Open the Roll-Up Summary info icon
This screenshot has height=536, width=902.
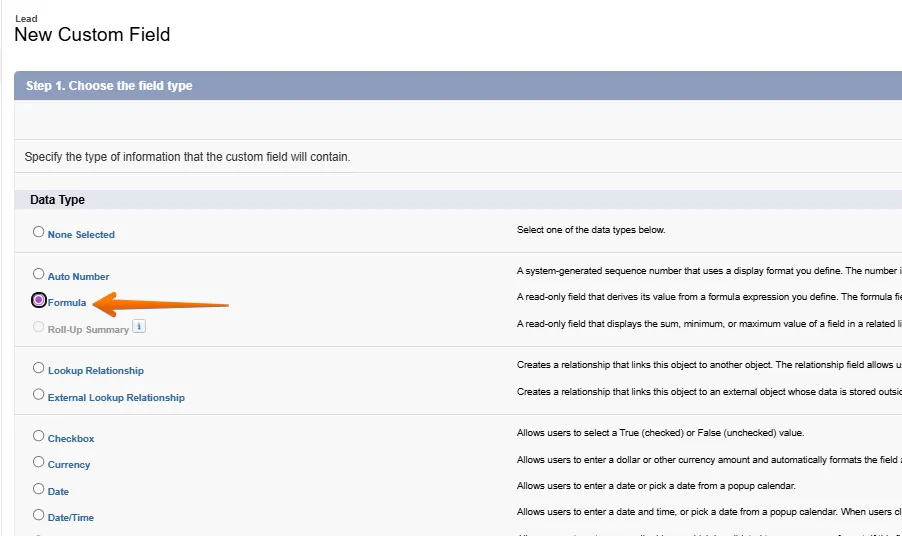point(139,326)
